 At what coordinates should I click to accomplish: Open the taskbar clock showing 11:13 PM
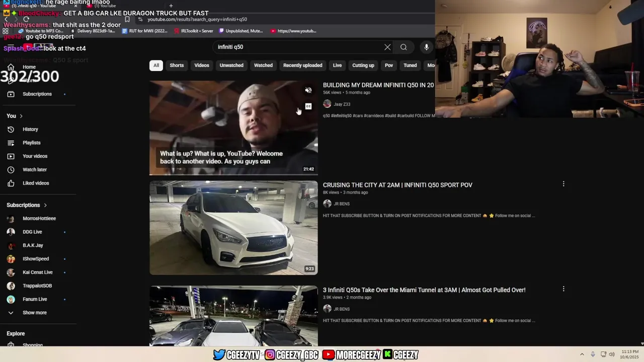tap(630, 354)
